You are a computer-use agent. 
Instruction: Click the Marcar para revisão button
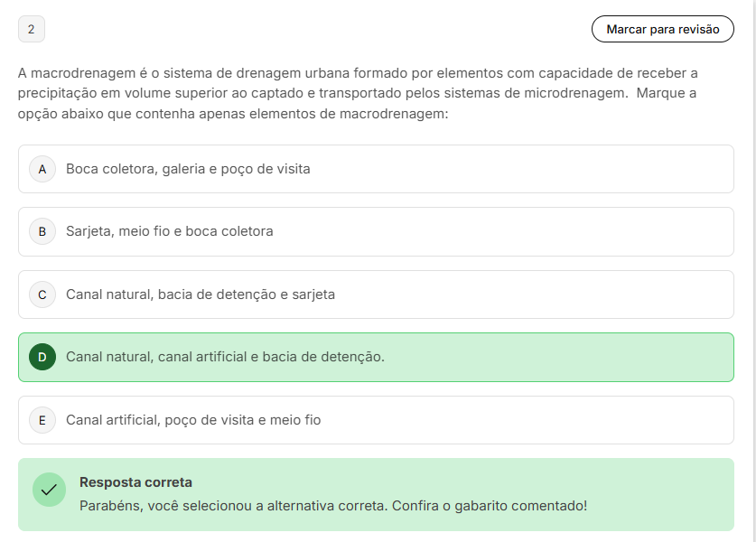click(x=662, y=29)
